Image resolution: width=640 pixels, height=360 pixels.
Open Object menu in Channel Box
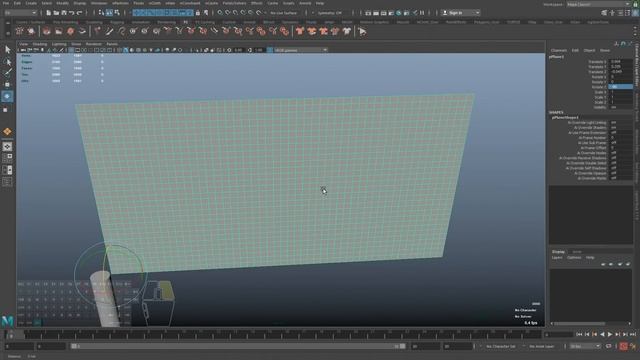coord(589,50)
